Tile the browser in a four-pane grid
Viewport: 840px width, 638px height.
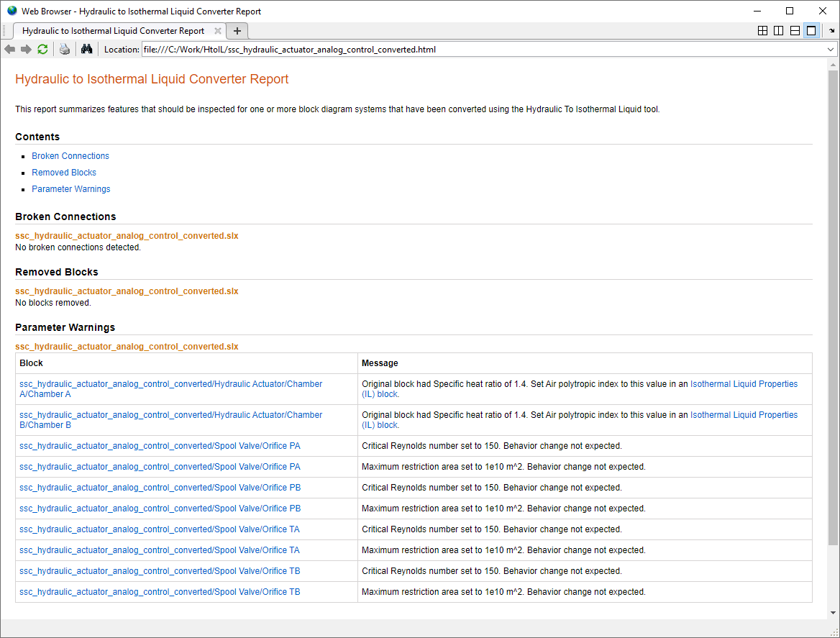[x=763, y=31]
